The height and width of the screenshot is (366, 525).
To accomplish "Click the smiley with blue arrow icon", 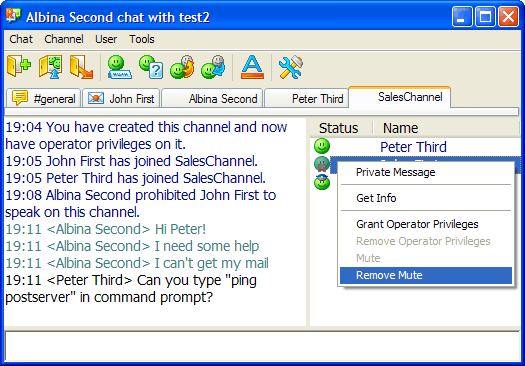I will (x=213, y=67).
